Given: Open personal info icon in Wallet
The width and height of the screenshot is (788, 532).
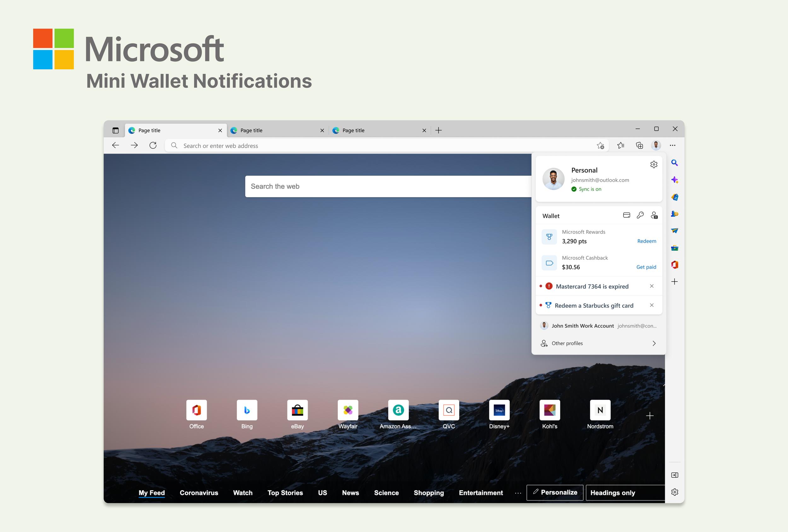Looking at the screenshot, I should pyautogui.click(x=654, y=215).
